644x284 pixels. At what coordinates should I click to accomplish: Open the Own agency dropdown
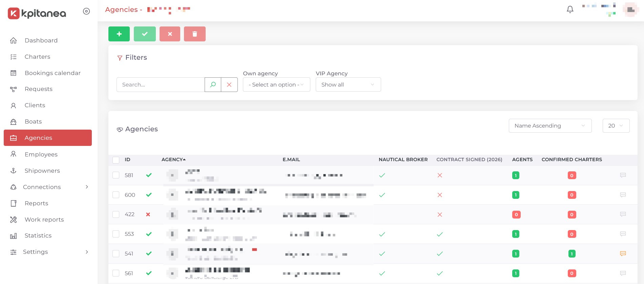click(x=276, y=84)
